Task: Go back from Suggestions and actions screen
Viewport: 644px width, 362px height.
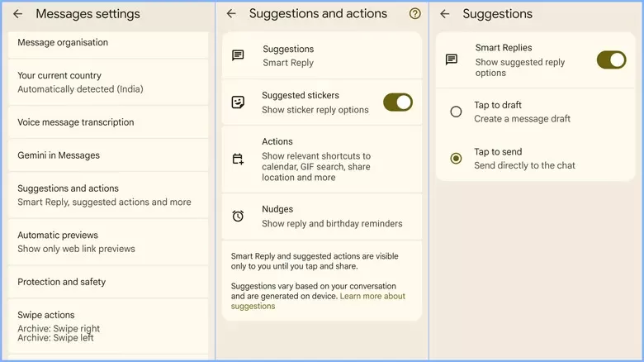Action: coord(231,13)
